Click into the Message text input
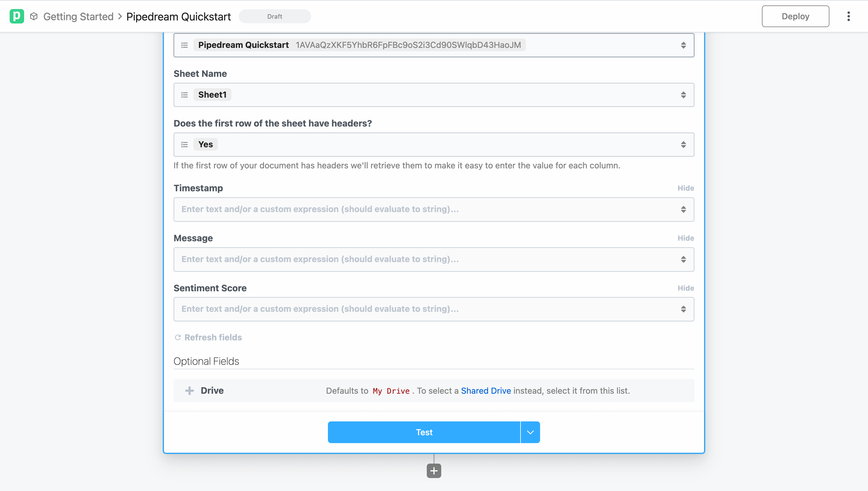 tap(425, 259)
